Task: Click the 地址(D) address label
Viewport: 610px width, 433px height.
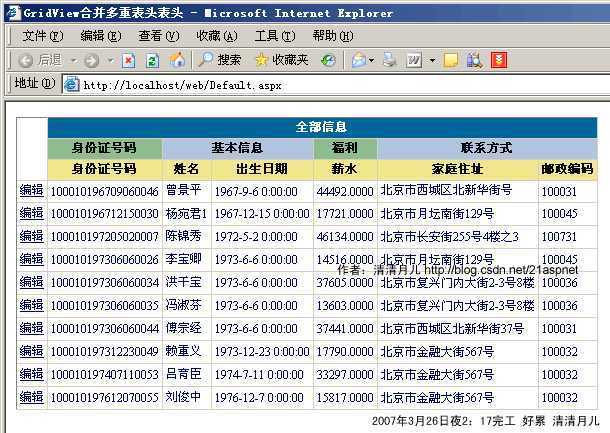Action: [x=35, y=83]
